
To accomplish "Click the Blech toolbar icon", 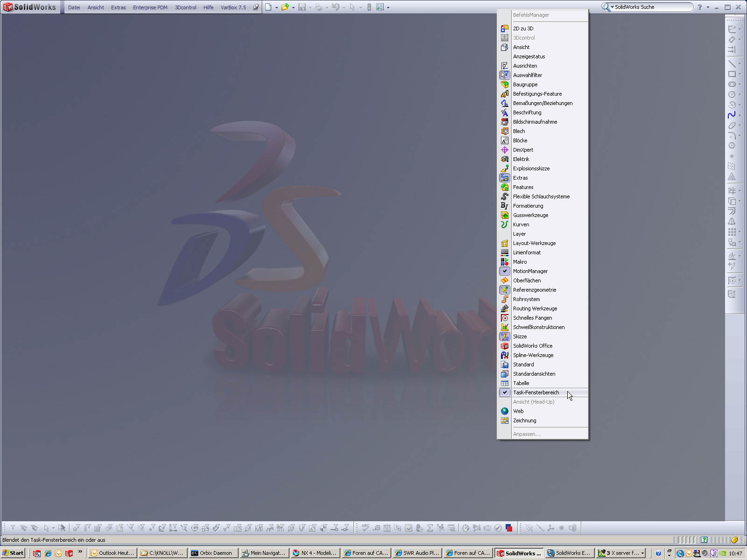I will 505,131.
